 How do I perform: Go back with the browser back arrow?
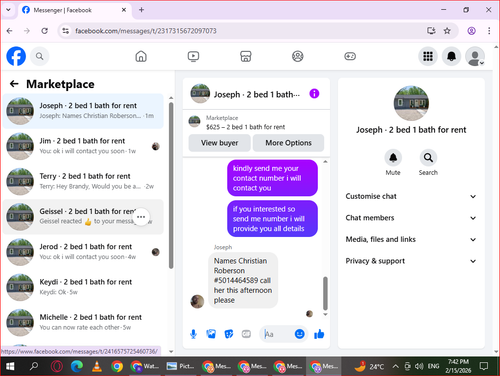9,31
